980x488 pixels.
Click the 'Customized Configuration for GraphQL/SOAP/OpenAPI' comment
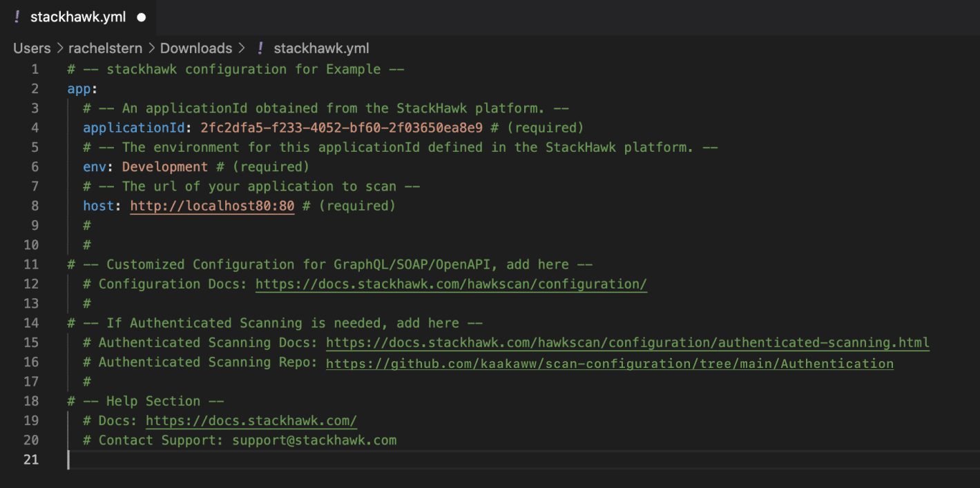tap(330, 264)
